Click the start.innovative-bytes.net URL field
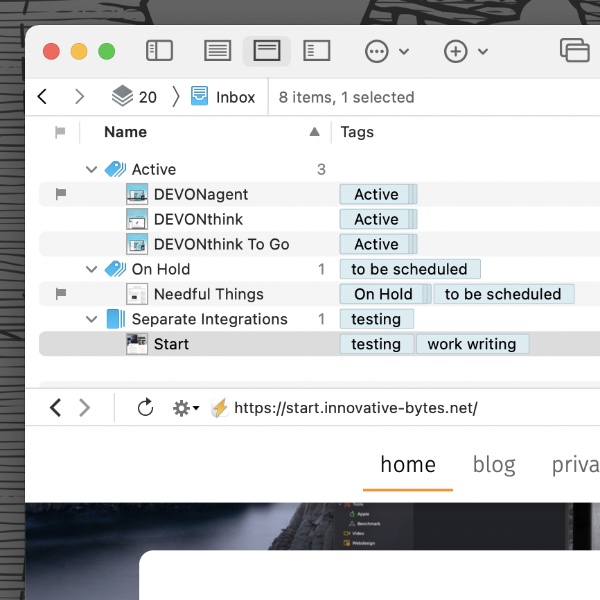600x600 pixels. coord(355,408)
